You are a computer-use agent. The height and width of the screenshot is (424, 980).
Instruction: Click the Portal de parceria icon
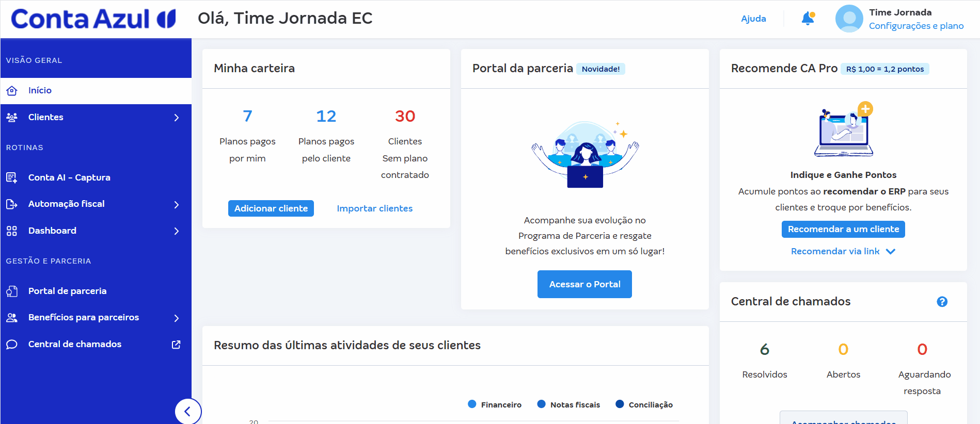12,291
